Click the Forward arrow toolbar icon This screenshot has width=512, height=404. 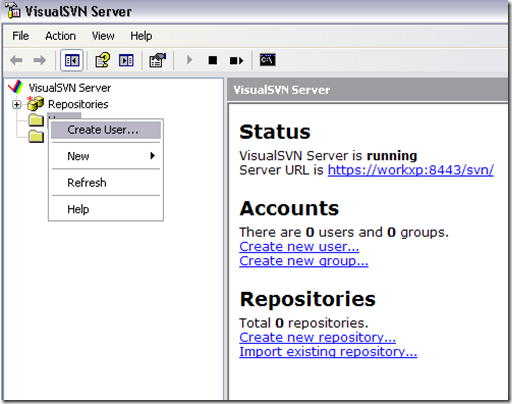[40, 61]
